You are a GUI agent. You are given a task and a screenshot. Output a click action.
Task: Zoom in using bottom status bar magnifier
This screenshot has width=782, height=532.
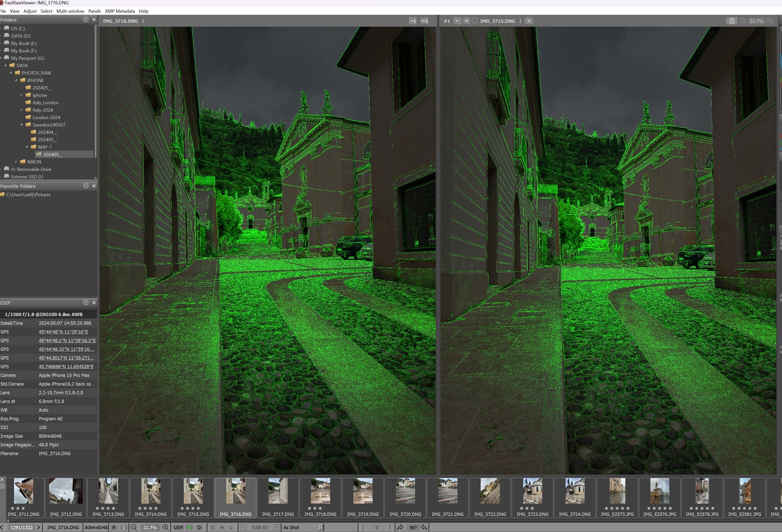coord(165,527)
